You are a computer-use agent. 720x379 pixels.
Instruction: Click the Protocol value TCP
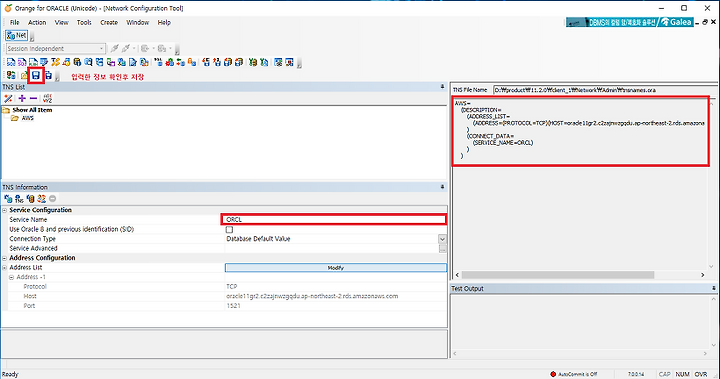point(231,287)
